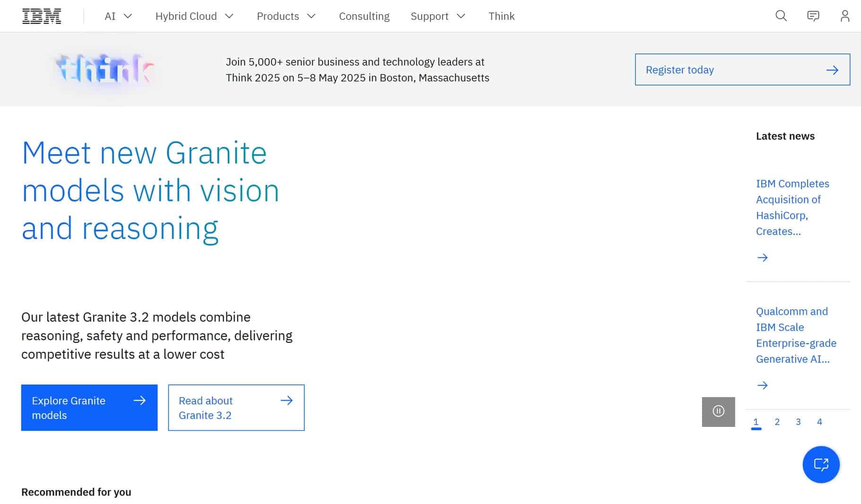Screen dimensions: 861x504
Task: Open the Think nav item
Action: coord(501,16)
